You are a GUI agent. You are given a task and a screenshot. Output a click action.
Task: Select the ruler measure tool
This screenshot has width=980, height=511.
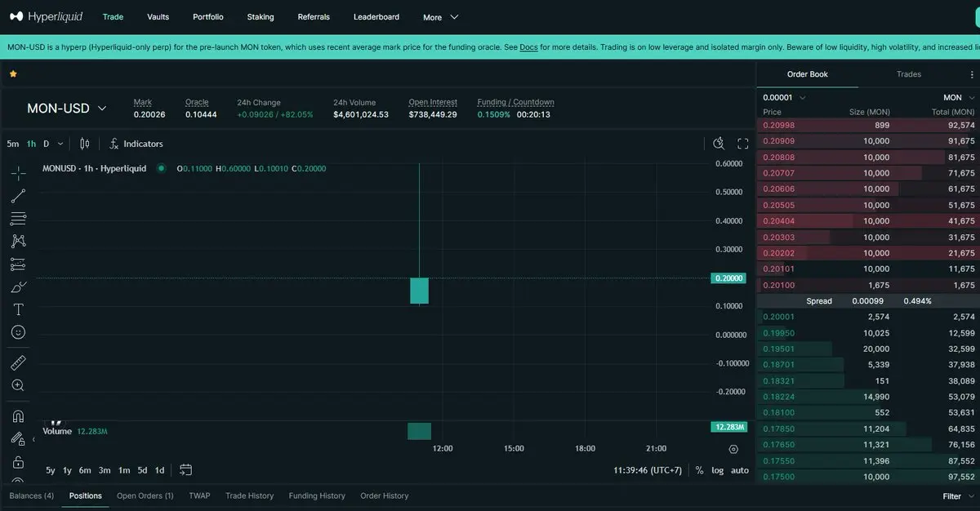18,362
